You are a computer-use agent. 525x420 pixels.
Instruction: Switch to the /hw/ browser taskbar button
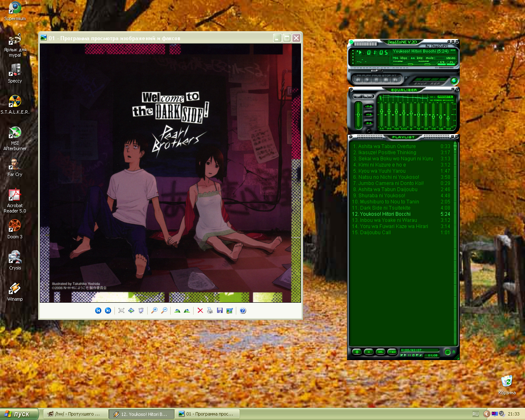(75, 414)
